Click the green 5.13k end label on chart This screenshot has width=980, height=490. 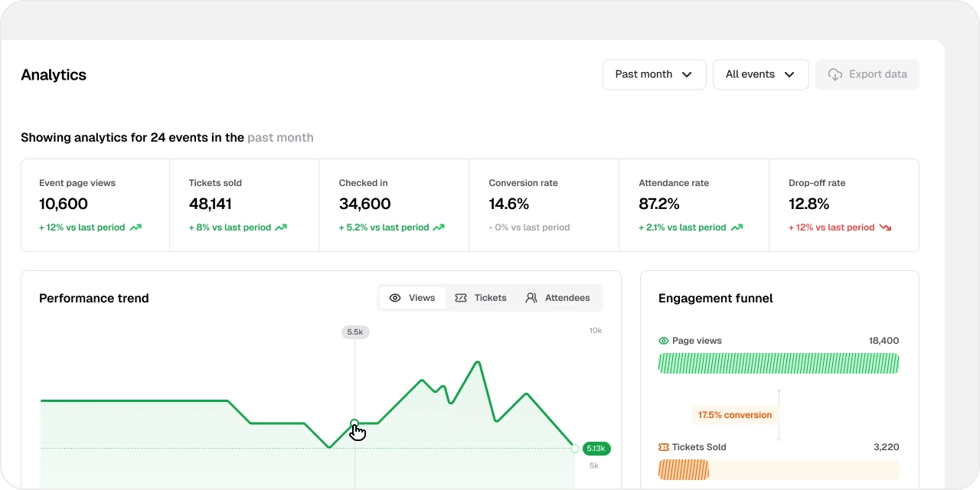coord(596,449)
